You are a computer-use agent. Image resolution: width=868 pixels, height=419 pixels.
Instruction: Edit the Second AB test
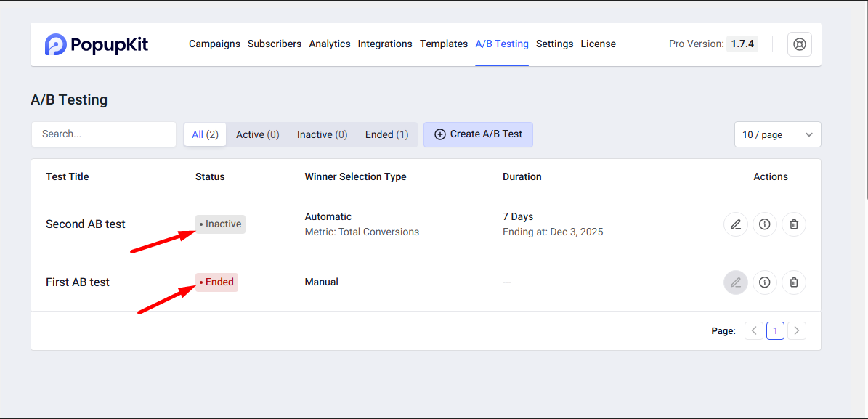point(736,224)
